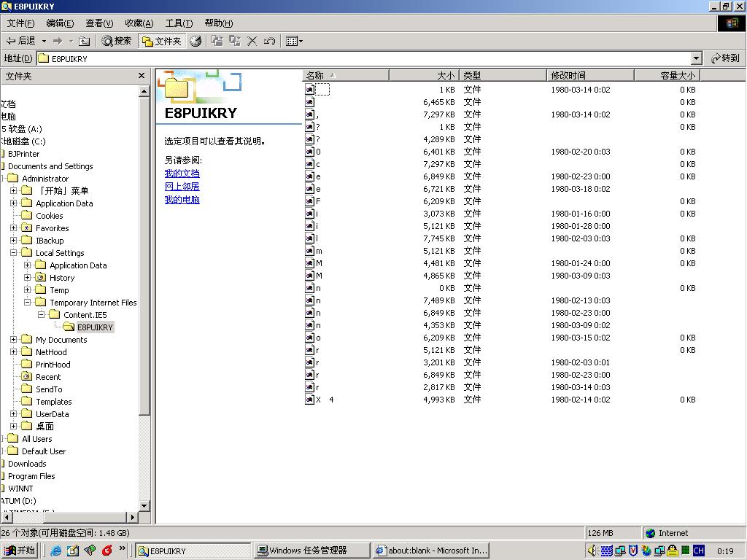Open the 查看(V) menu
This screenshot has width=747, height=560.
[99, 23]
